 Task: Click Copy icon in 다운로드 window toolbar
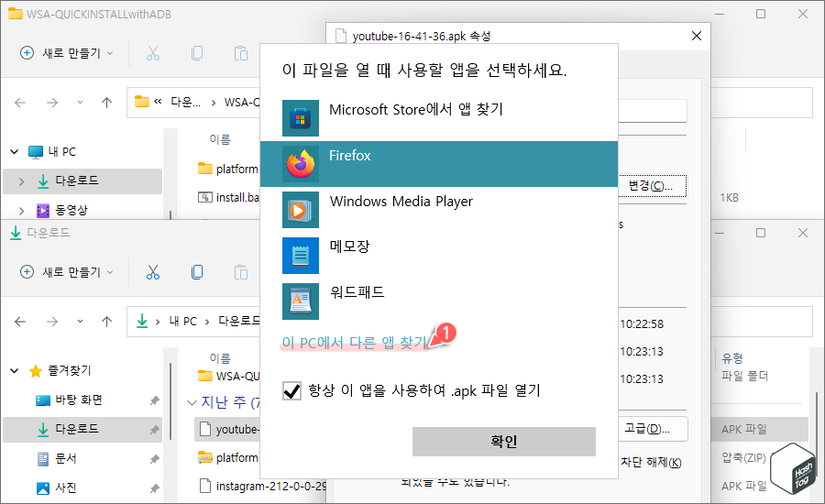point(197,272)
